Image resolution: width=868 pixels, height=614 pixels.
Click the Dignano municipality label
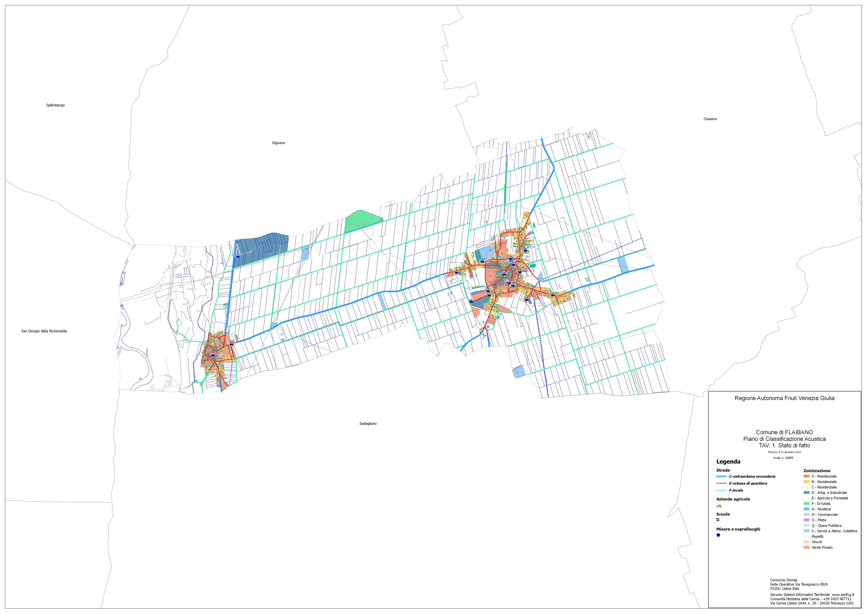point(279,143)
